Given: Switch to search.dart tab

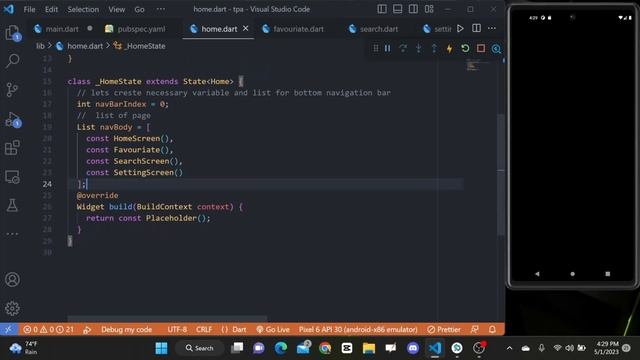Looking at the screenshot, I should [x=379, y=29].
